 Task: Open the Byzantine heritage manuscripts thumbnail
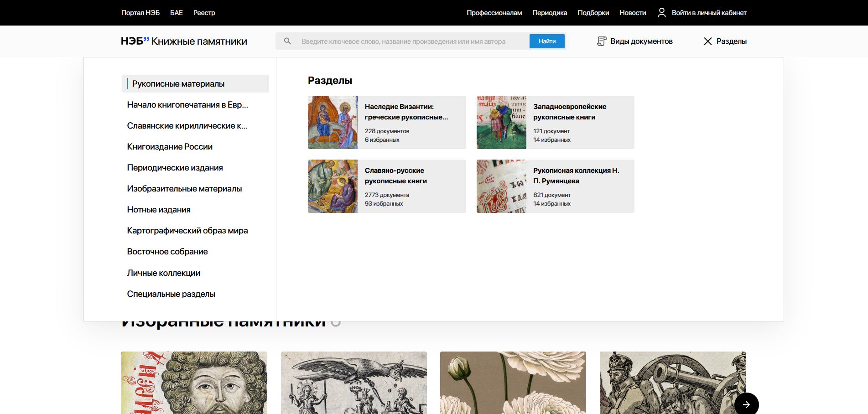(333, 122)
